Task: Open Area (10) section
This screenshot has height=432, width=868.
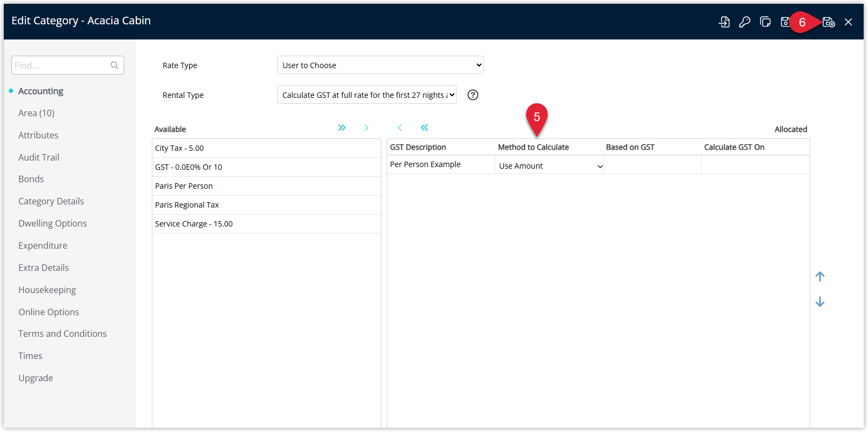Action: point(36,113)
